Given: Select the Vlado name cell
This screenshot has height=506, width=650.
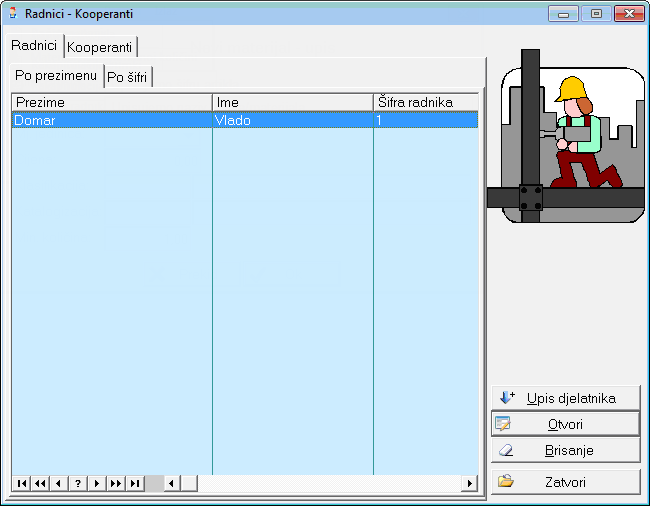Looking at the screenshot, I should click(293, 120).
